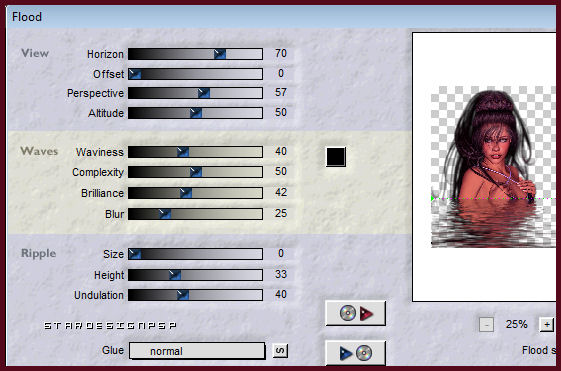Click the Horizon slider blue handle
Viewport: 561px width, 371px height.
click(220, 54)
